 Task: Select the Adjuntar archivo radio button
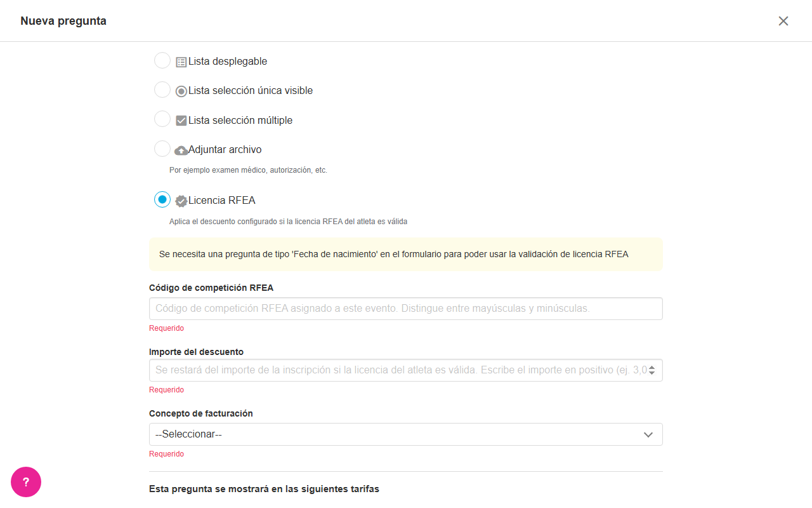point(162,149)
